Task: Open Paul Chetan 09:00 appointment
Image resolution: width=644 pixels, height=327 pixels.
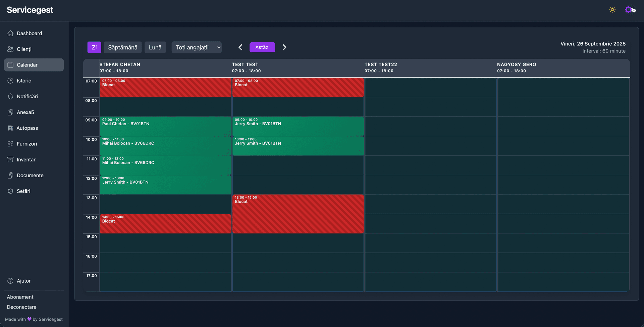Action: 165,126
